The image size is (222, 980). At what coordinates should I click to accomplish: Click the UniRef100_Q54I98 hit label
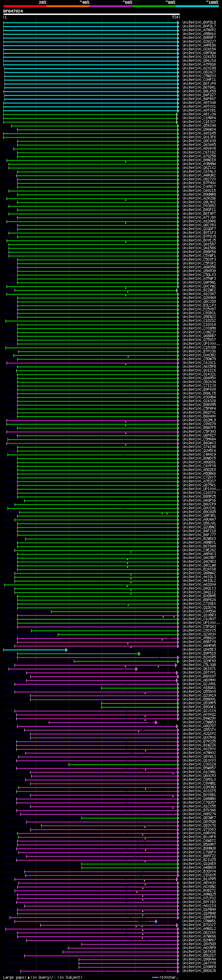pos(199,125)
